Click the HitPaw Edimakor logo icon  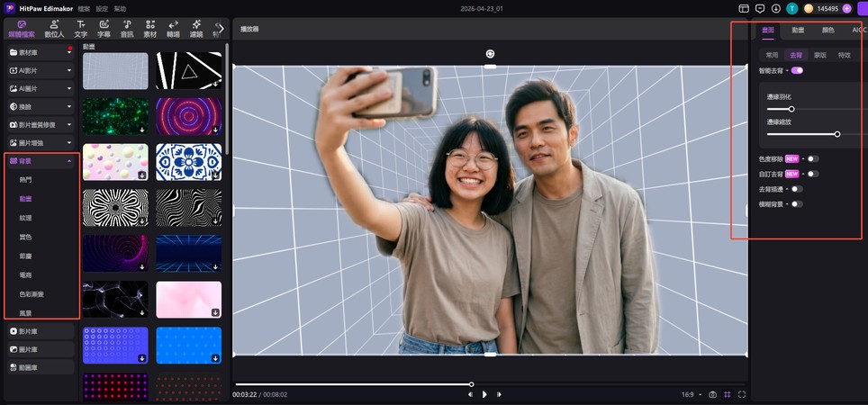9,8
